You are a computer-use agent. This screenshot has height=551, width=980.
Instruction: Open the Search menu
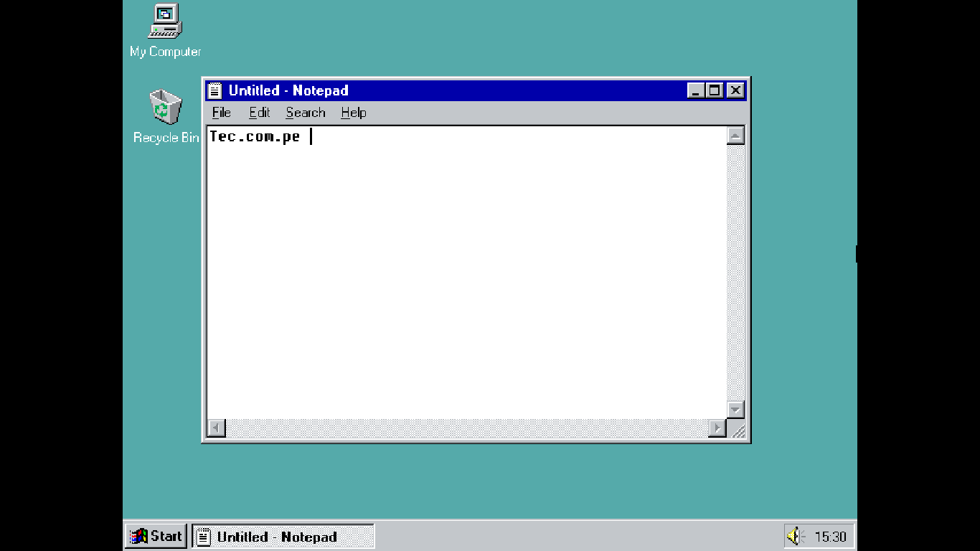click(x=305, y=113)
